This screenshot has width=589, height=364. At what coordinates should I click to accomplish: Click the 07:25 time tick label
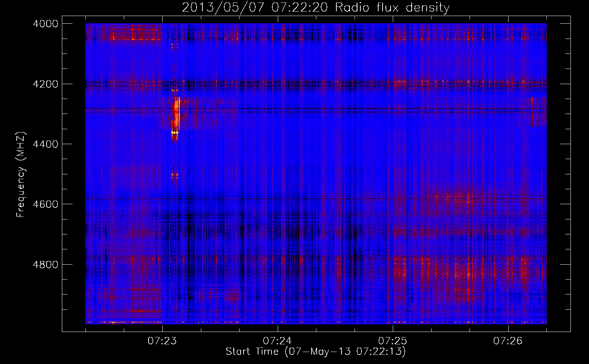pyautogui.click(x=393, y=341)
